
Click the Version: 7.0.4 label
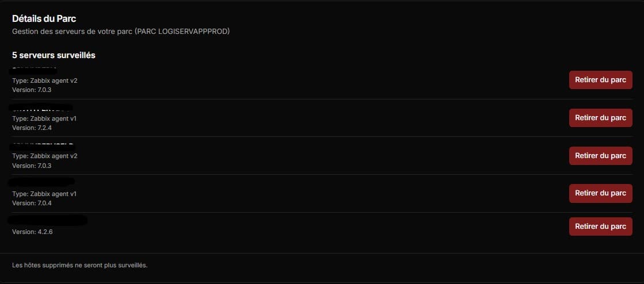click(x=32, y=203)
